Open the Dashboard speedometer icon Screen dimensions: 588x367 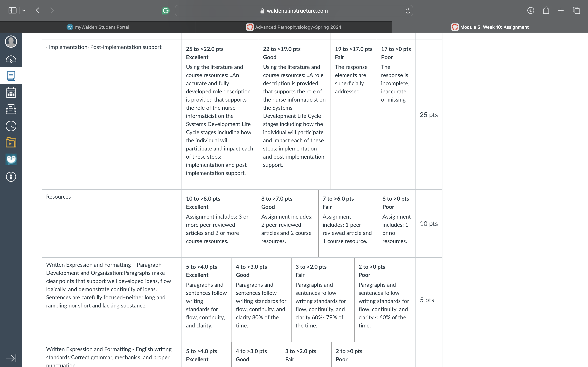11,59
